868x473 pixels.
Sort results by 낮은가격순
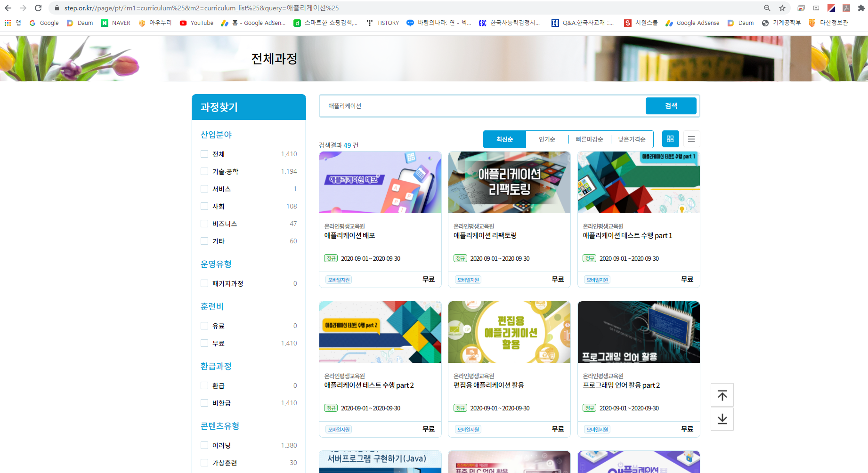click(632, 139)
